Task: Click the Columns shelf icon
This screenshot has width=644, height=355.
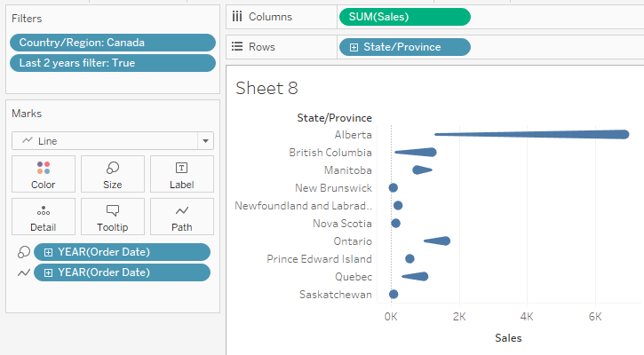Action: point(237,17)
